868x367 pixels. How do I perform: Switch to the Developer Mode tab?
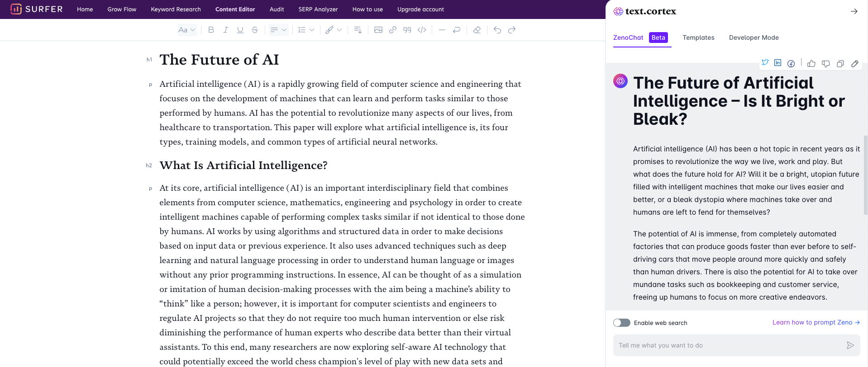tap(754, 38)
